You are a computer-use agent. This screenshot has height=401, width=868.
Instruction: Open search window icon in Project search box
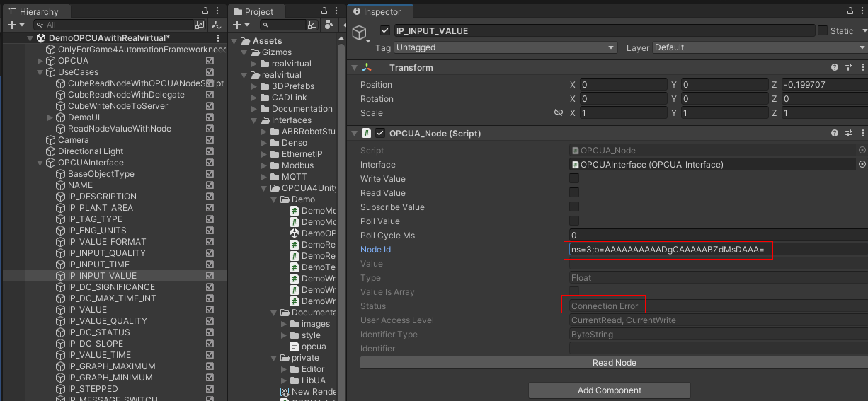click(x=312, y=25)
